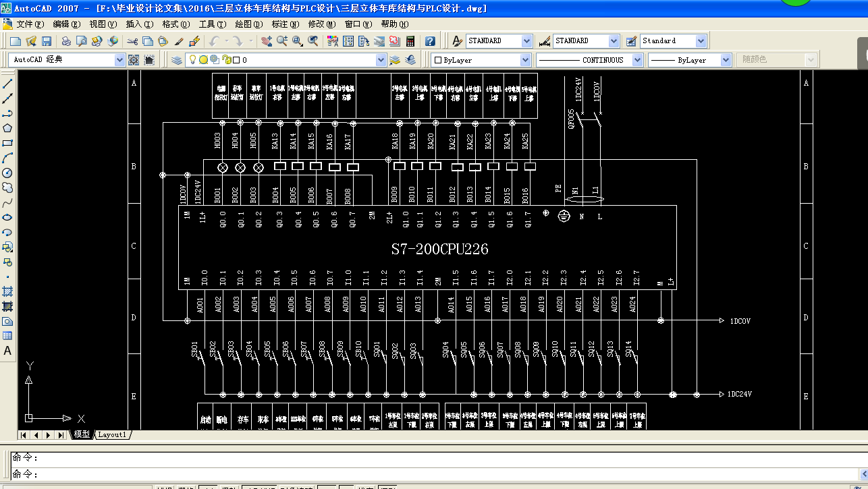868x489 pixels.
Task: Select the Polyline draw tool
Action: tap(7, 113)
